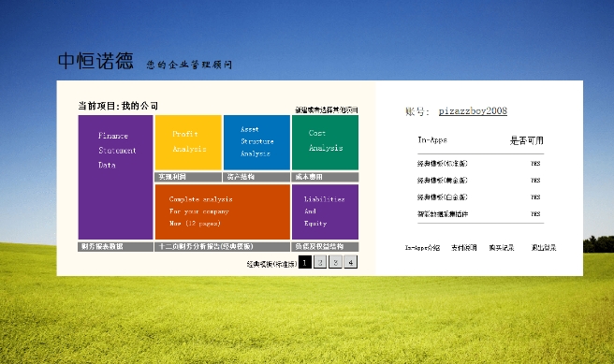The image size is (614, 364).
Task: Click the 中恒诺德 title logo
Action: pyautogui.click(x=95, y=61)
